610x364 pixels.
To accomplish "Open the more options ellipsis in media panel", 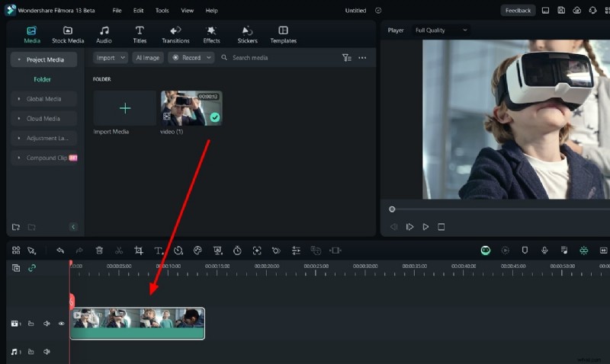I will pos(362,58).
